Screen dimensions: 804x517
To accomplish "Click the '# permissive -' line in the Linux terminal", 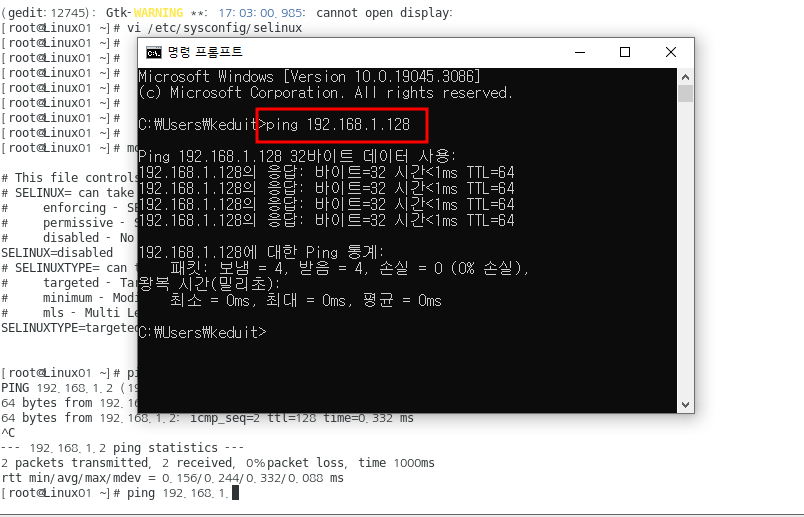I will (x=69, y=223).
